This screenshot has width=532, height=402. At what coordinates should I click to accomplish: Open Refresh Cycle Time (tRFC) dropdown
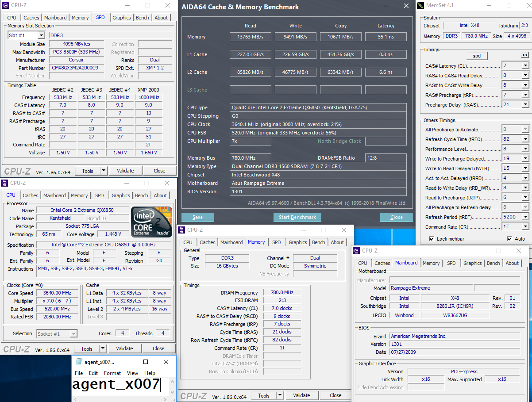click(x=525, y=139)
